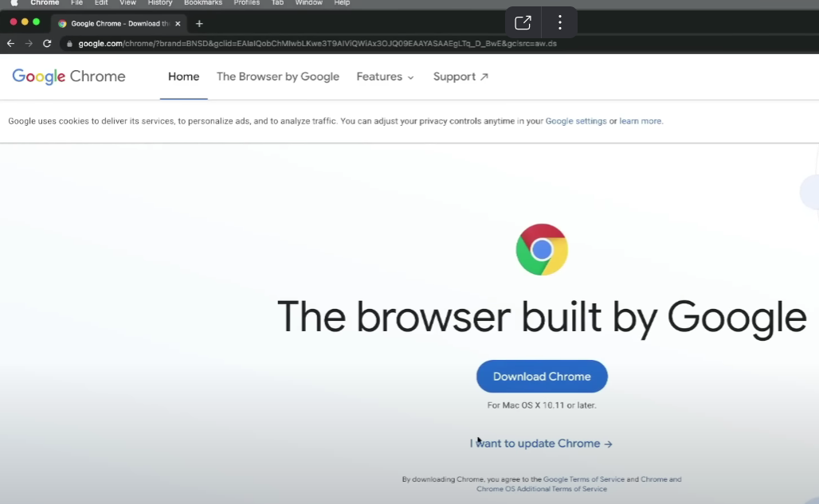Open the Support external link
This screenshot has height=504, width=819.
click(460, 76)
